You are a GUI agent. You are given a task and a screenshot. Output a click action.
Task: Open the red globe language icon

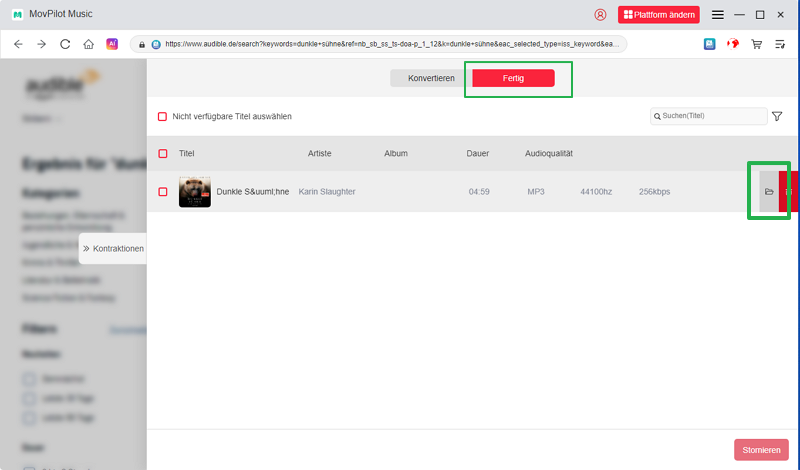pos(733,44)
